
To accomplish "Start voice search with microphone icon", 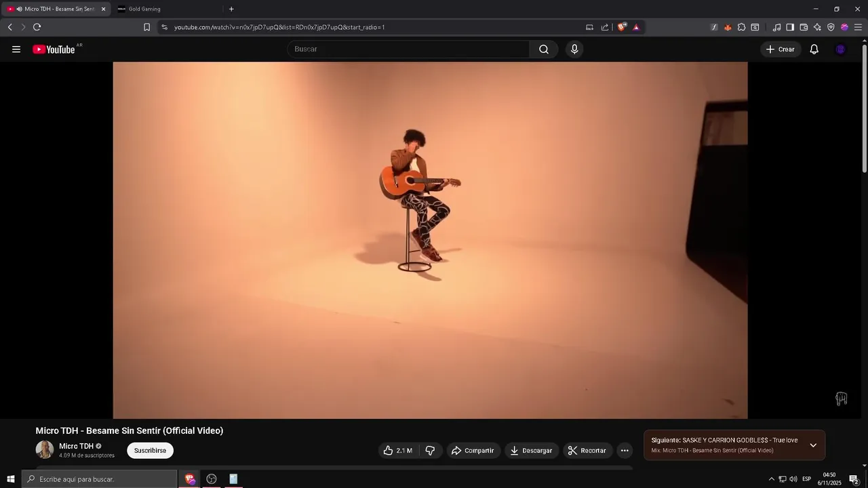I will click(574, 49).
